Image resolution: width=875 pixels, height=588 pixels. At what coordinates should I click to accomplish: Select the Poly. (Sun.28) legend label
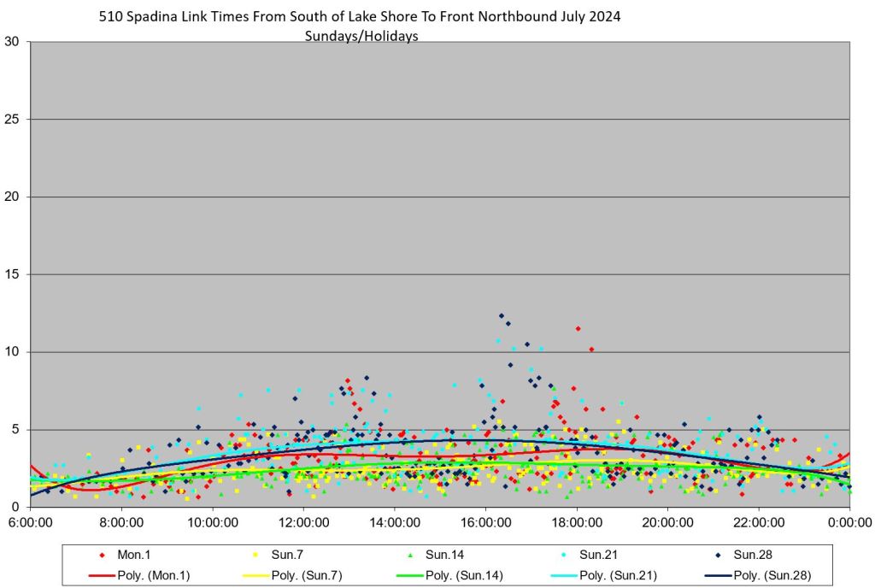click(772, 575)
